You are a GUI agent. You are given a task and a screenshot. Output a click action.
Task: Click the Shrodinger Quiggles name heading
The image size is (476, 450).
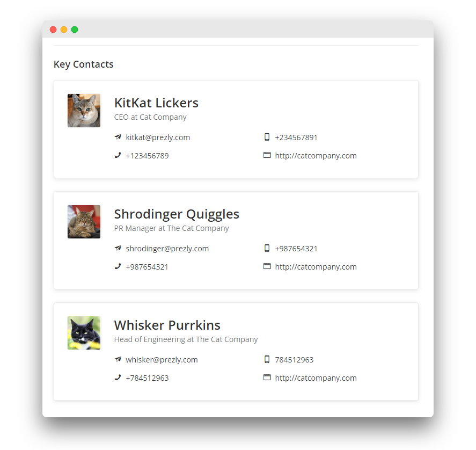[x=177, y=214]
